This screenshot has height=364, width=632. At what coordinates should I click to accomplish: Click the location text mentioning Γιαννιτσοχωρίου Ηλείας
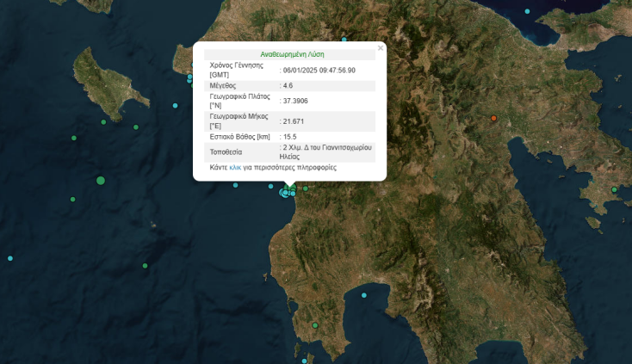tap(327, 151)
